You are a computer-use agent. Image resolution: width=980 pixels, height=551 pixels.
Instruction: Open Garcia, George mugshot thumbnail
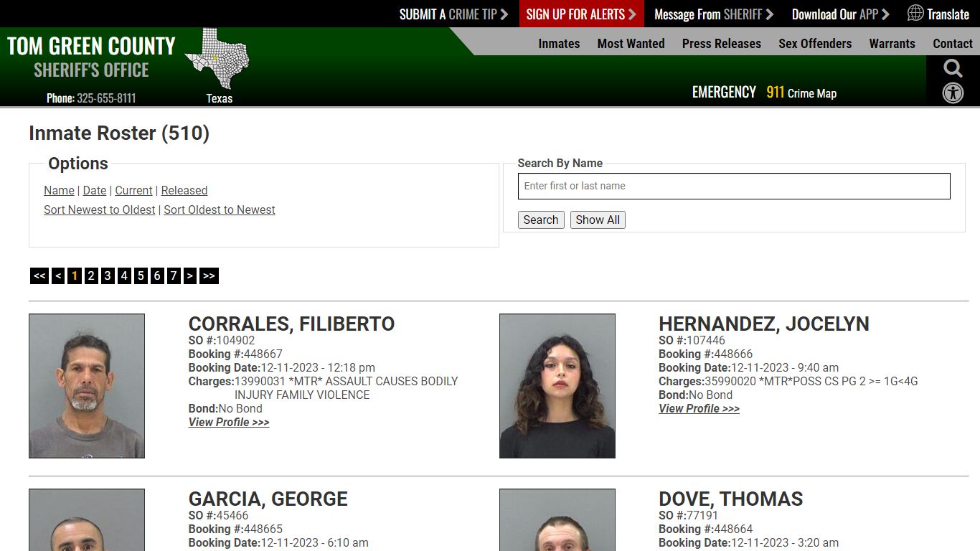[87, 520]
